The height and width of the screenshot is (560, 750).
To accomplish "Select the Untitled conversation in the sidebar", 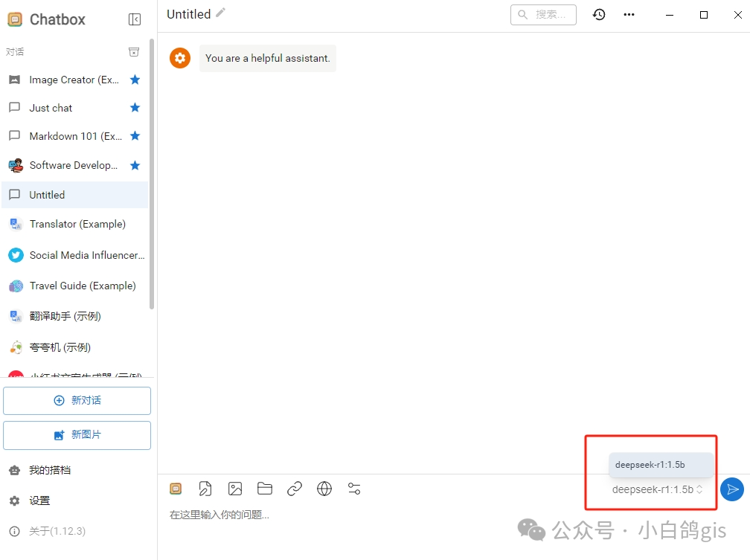I will [75, 195].
